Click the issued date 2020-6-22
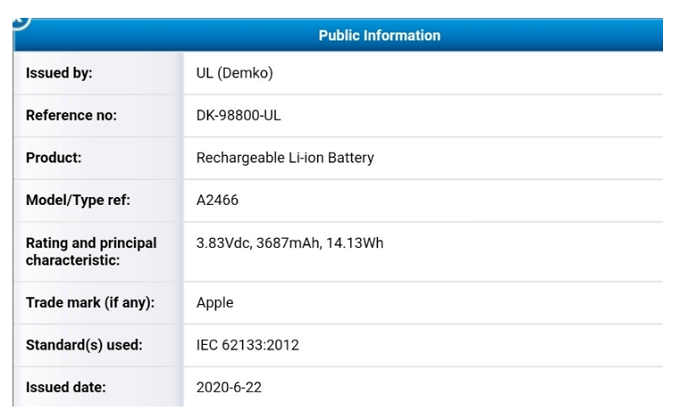 tap(229, 387)
